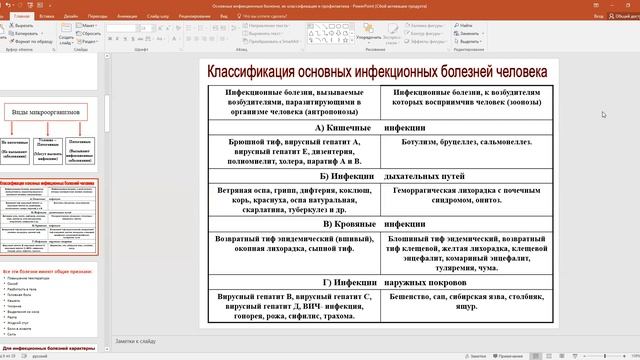This screenshot has height=360, width=640.
Task: Click table row 'Г) Инфекции наружных покровов'
Action: tap(380, 282)
